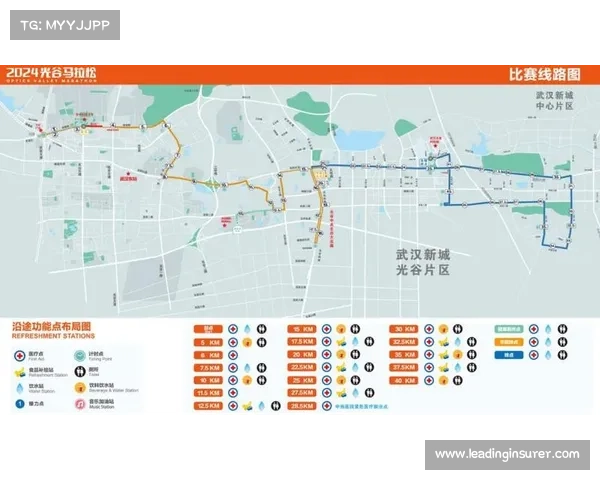Screen dimensions: 600x480
Task: Click the 'First Aid' legend text
Action: (x=36, y=359)
